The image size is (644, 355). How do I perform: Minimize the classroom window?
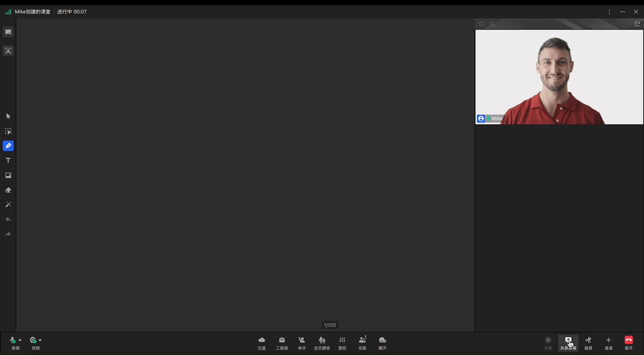(x=623, y=12)
